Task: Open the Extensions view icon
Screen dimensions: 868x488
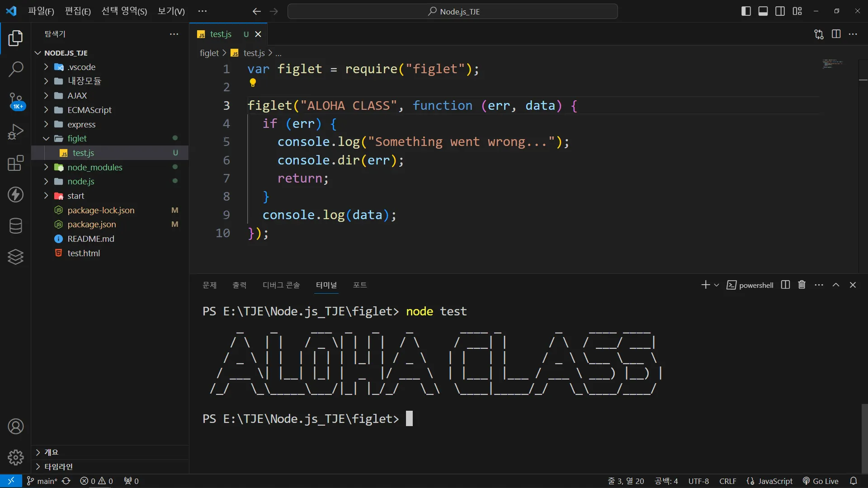Action: click(x=16, y=163)
